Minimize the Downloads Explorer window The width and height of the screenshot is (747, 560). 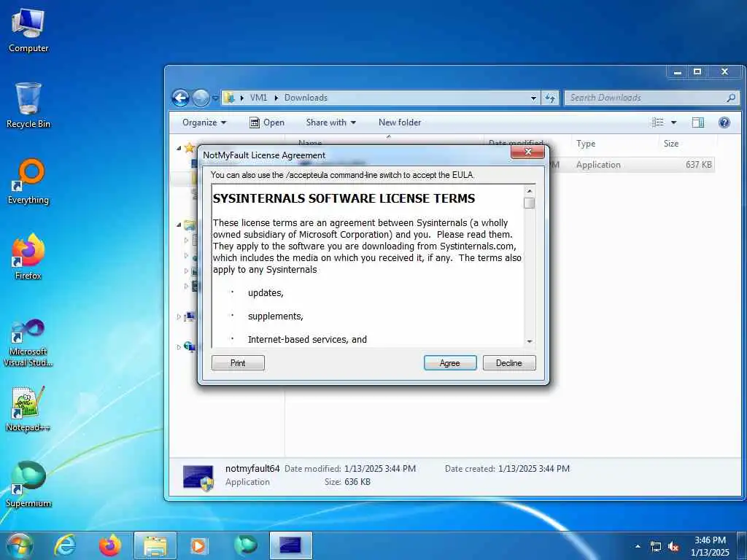click(677, 72)
